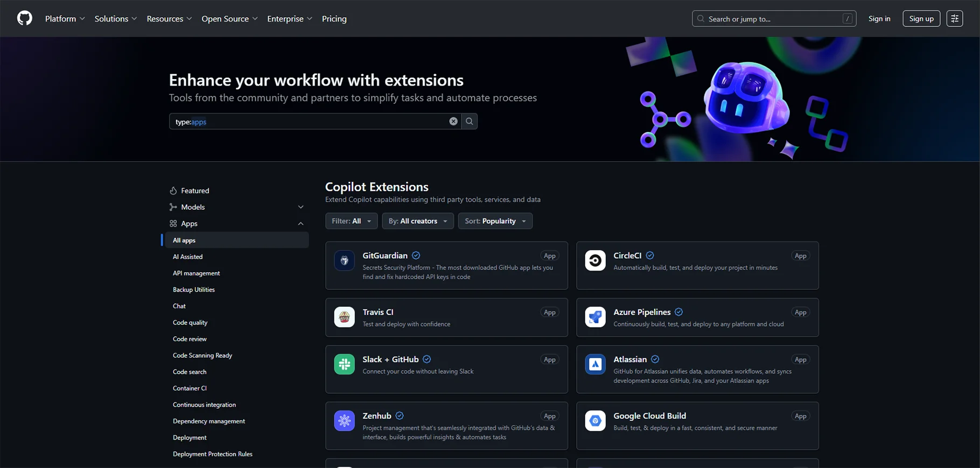
Task: Open the Resources menu
Action: point(170,19)
